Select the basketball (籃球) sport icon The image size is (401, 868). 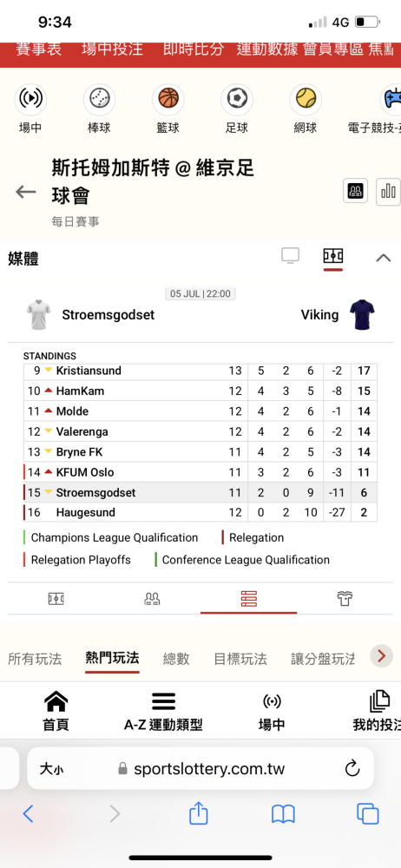click(x=168, y=99)
